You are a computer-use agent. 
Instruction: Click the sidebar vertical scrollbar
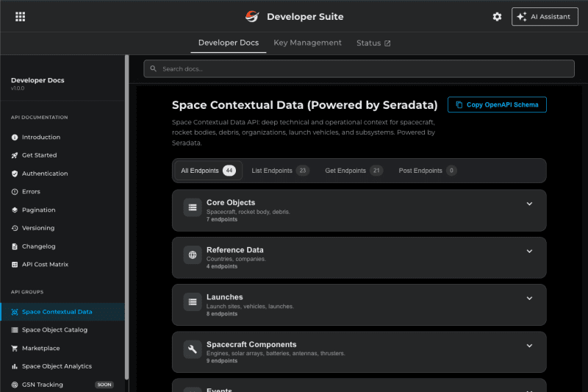tap(126, 221)
